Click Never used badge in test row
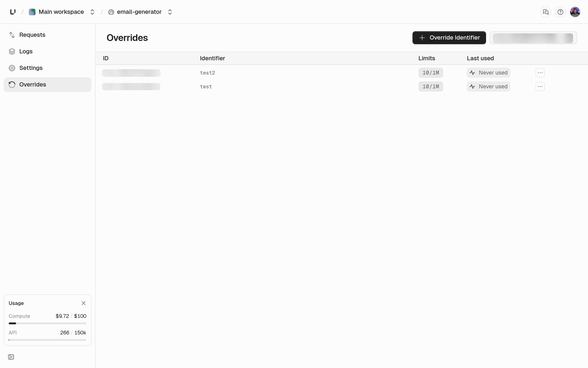Viewport: 588px width, 368px height. (488, 86)
